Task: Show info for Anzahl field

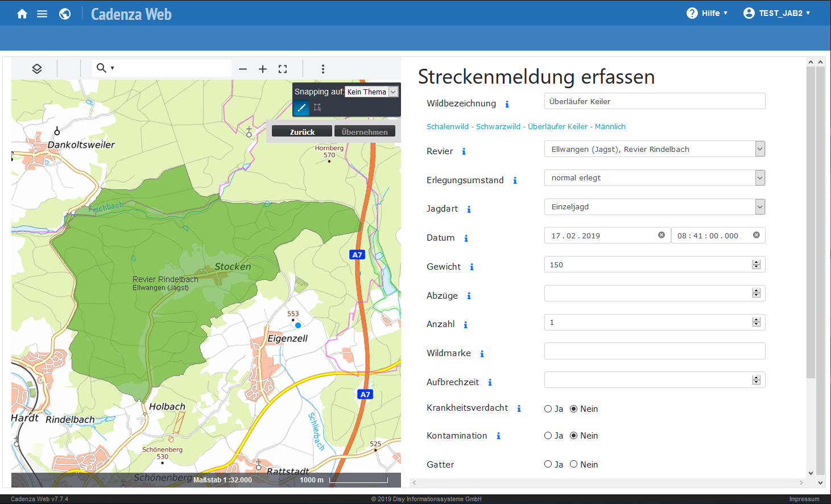Action: pos(465,325)
